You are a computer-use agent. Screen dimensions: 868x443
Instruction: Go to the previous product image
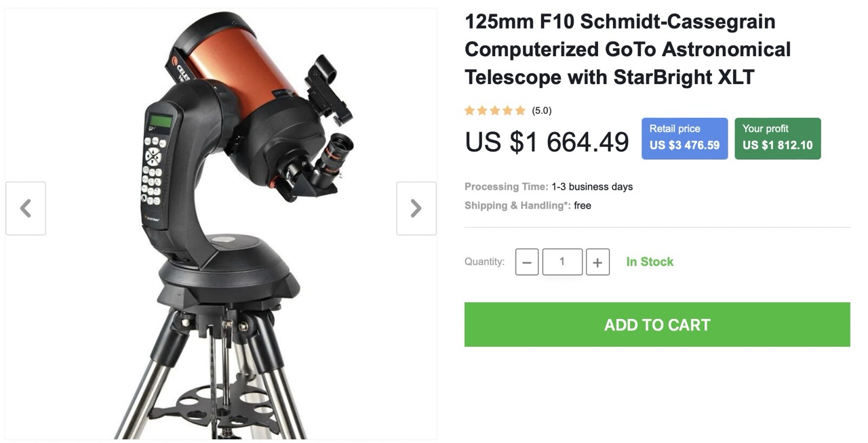pyautogui.click(x=26, y=208)
